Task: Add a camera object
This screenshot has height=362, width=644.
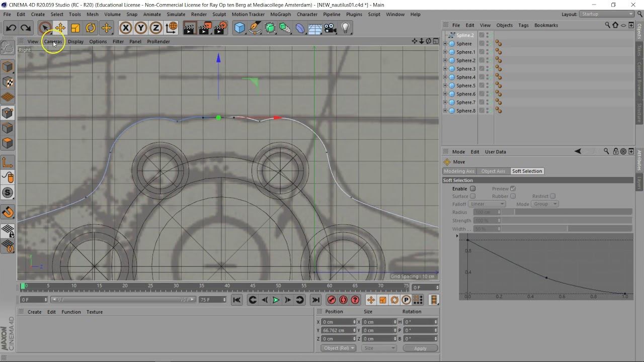Action: (x=330, y=28)
